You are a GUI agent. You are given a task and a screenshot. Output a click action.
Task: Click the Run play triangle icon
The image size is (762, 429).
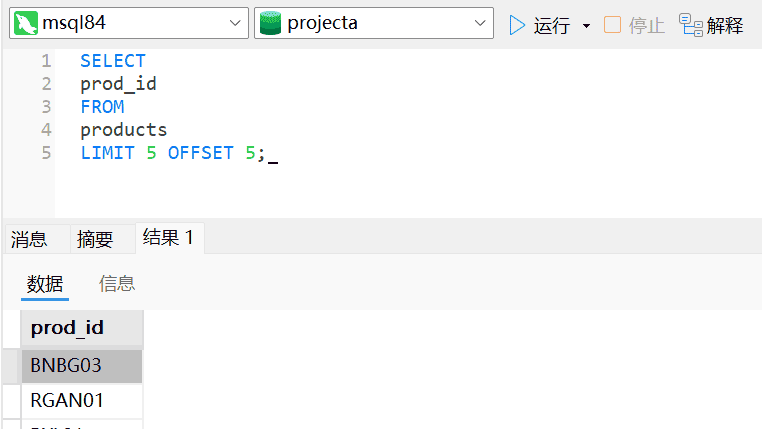point(517,25)
